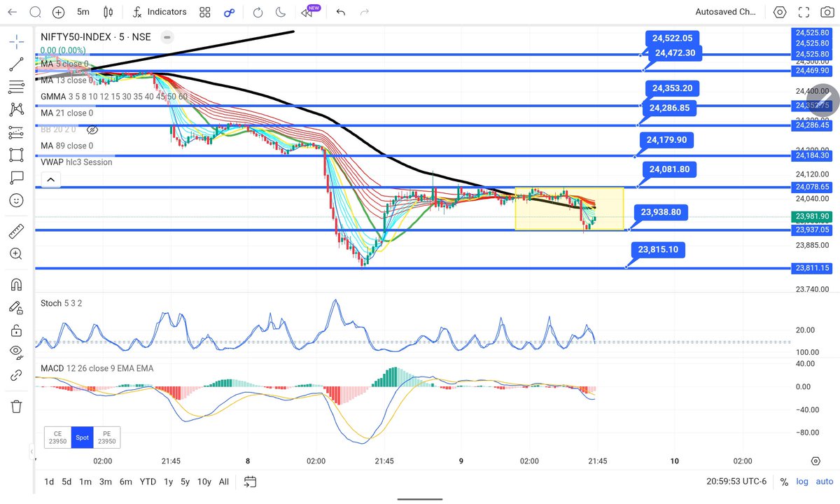
Task: Open the Autosaved Ch... layout menu
Action: click(725, 12)
